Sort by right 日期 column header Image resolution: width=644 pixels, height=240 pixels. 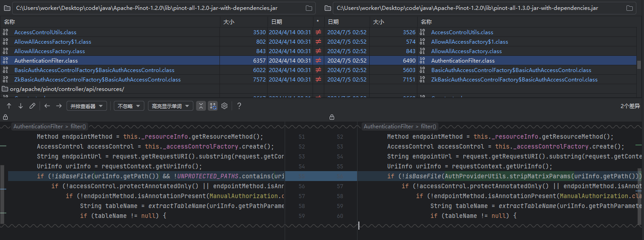[347, 22]
